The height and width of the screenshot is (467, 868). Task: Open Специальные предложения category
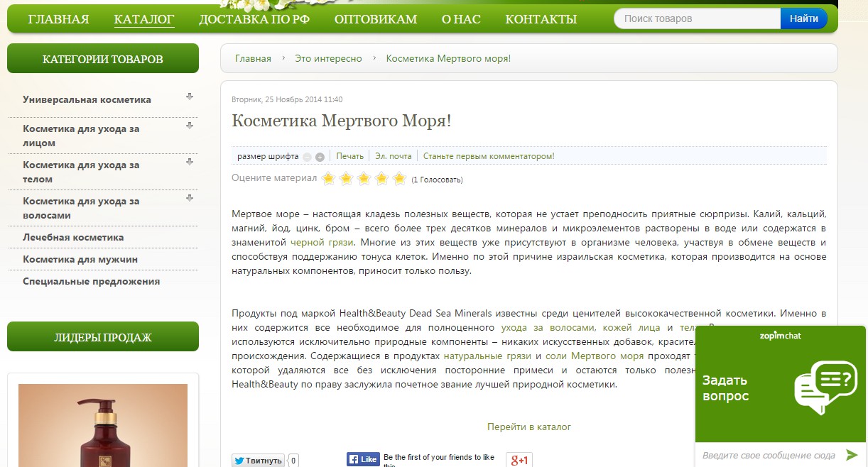coord(91,281)
